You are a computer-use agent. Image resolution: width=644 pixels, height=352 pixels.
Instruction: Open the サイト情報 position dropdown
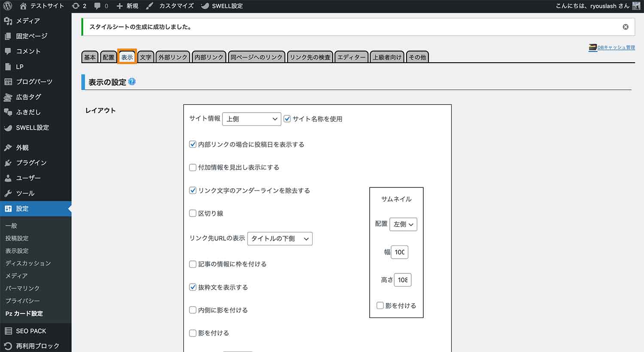251,119
